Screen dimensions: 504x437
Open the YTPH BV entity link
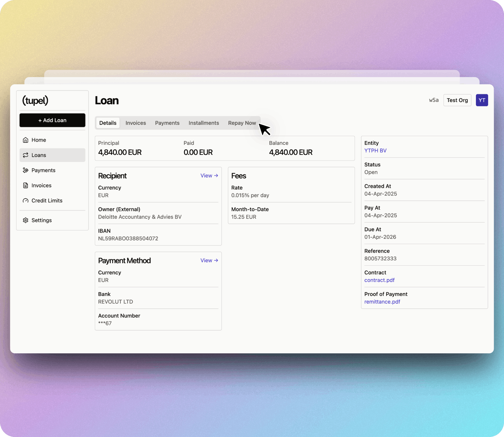[x=375, y=151]
